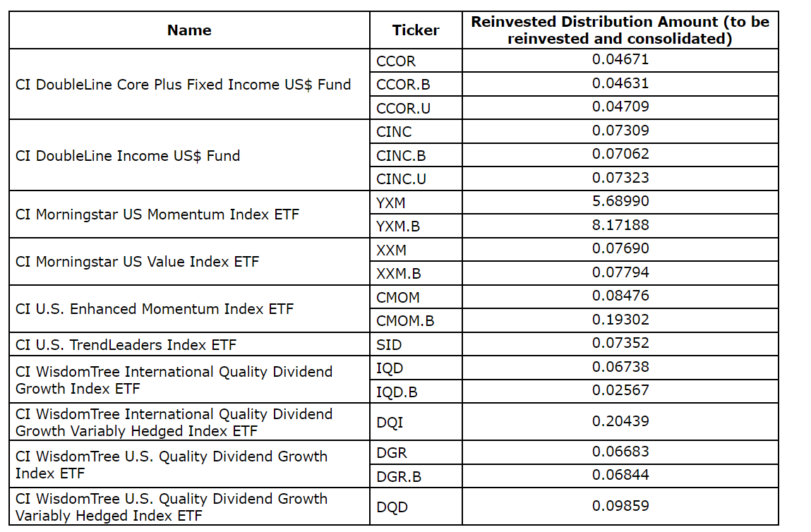Select the CI DoubleLine Income US$ Fund cell
811x532 pixels.
pos(128,155)
